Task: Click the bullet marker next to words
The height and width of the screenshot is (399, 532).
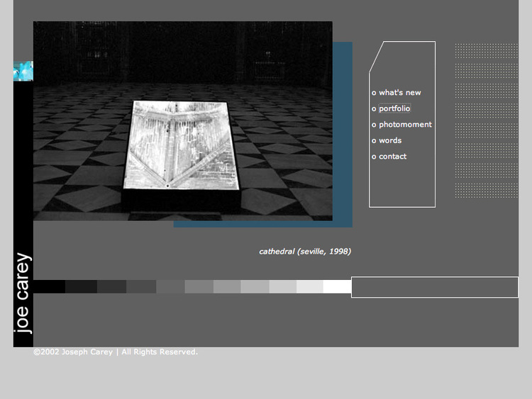Action: 374,141
